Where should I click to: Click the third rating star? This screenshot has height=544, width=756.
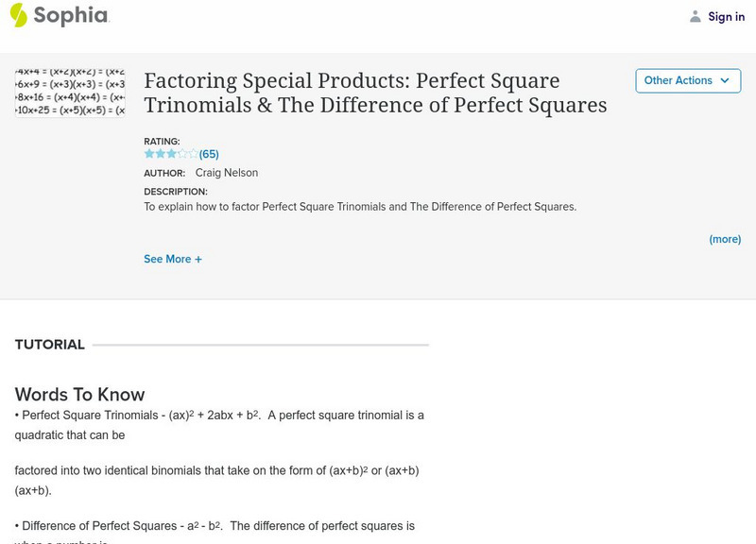point(171,153)
